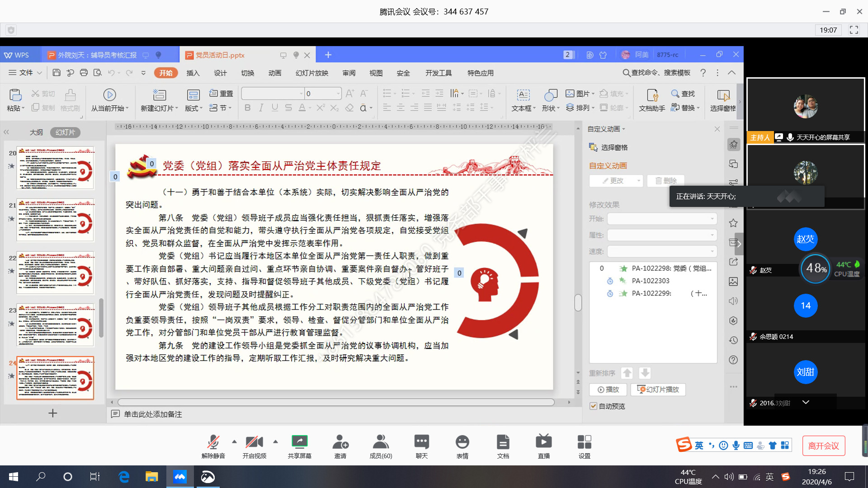Toggle Bold formatting button

[247, 108]
